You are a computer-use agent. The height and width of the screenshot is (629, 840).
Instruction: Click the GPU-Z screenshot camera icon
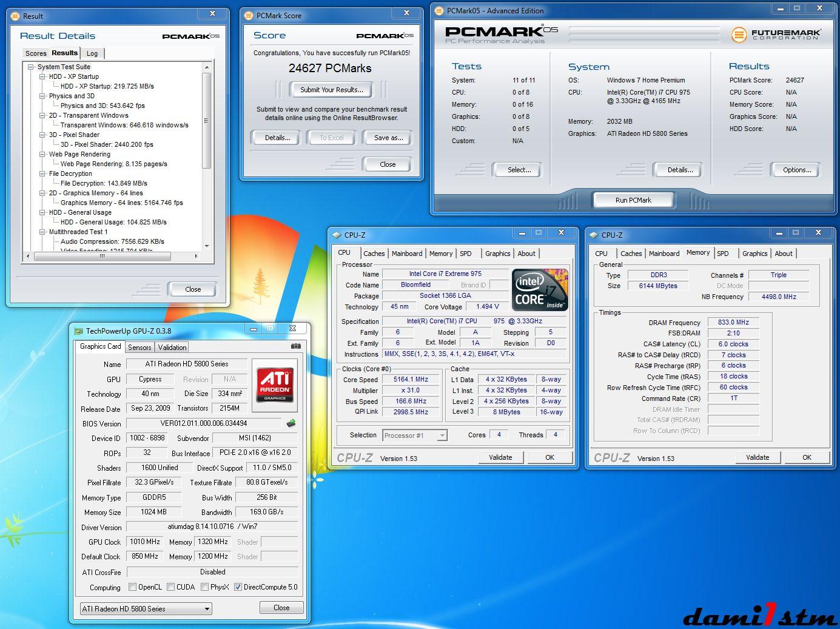click(295, 346)
